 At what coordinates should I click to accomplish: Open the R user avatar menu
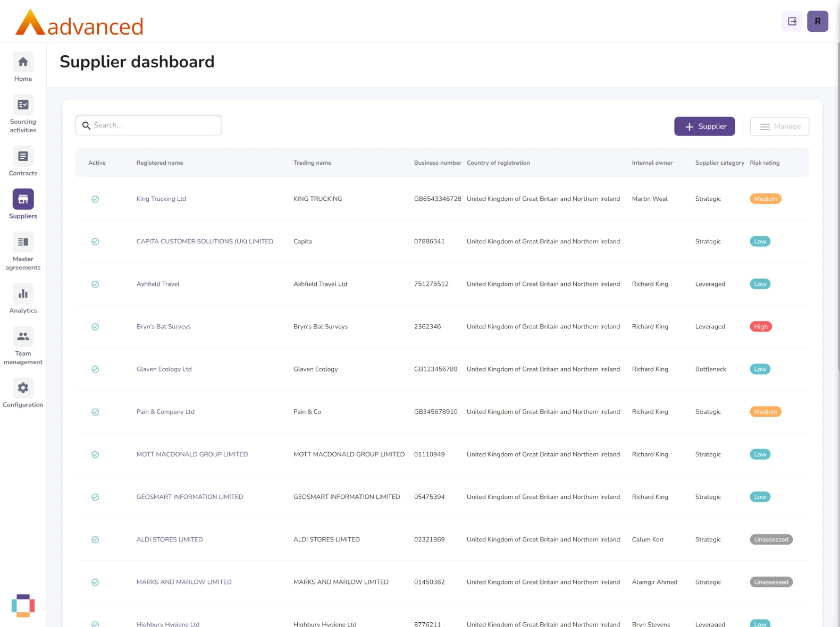click(x=817, y=21)
